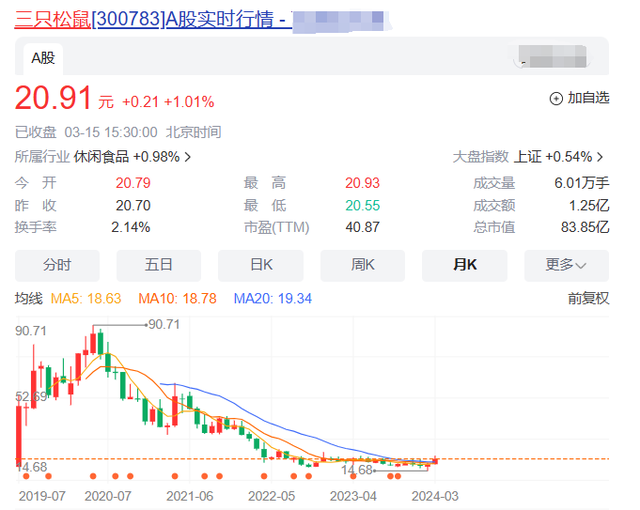Open the 前复权 adjustment selector
The width and height of the screenshot is (640, 510).
pyautogui.click(x=588, y=299)
